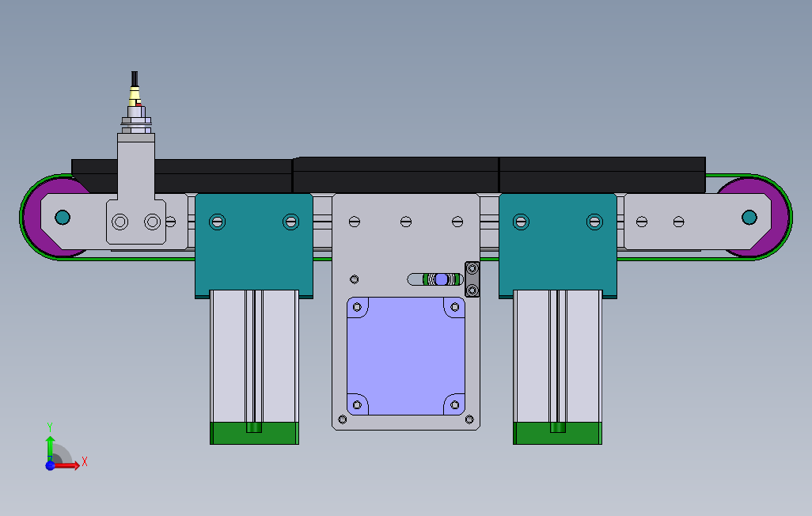Image resolution: width=812 pixels, height=516 pixels.
Task: Select the center black carrier plate on belt
Action: coord(396,175)
